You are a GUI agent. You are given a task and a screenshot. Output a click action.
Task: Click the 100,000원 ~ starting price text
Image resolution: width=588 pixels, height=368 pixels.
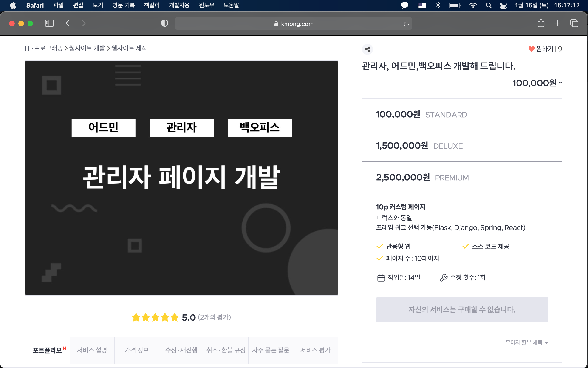pyautogui.click(x=537, y=83)
